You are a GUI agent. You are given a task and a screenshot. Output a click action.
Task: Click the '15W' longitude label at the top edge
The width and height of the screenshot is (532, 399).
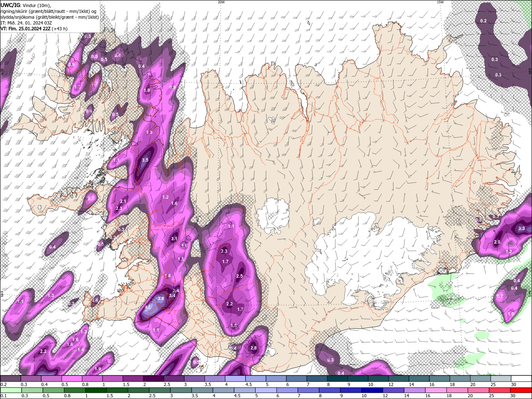440,2
